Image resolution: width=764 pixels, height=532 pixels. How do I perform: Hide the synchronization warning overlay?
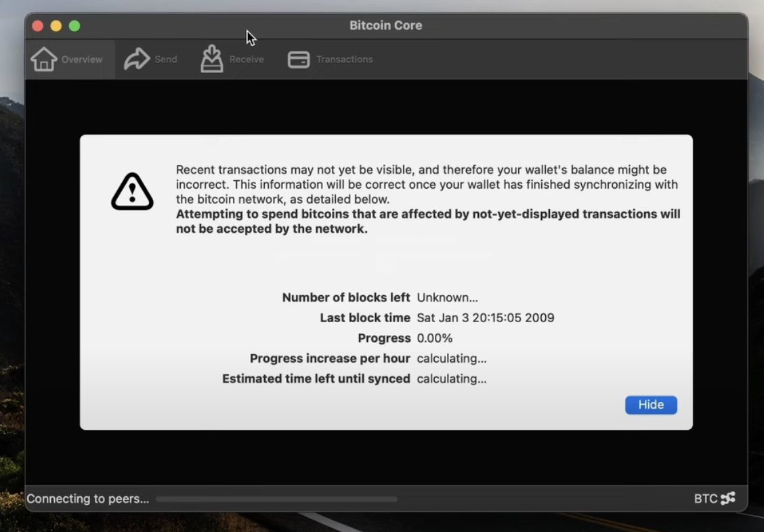pyautogui.click(x=651, y=405)
